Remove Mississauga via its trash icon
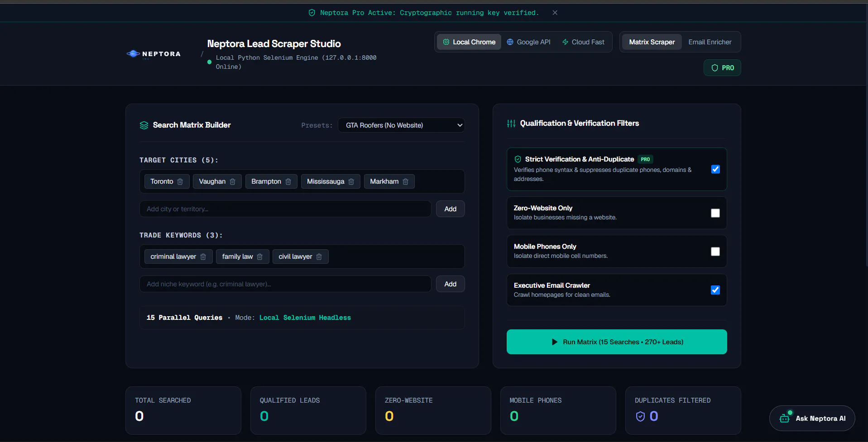Screen dimensions: 868x442 351,181
